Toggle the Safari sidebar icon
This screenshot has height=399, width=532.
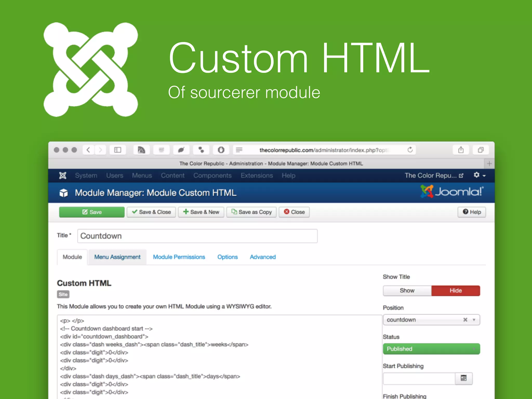point(118,150)
